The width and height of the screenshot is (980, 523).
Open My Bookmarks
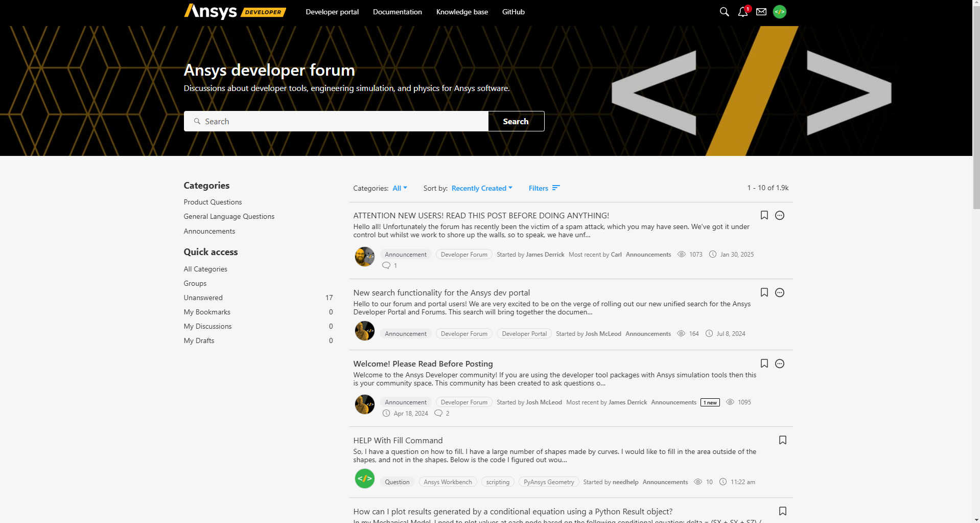click(x=207, y=312)
